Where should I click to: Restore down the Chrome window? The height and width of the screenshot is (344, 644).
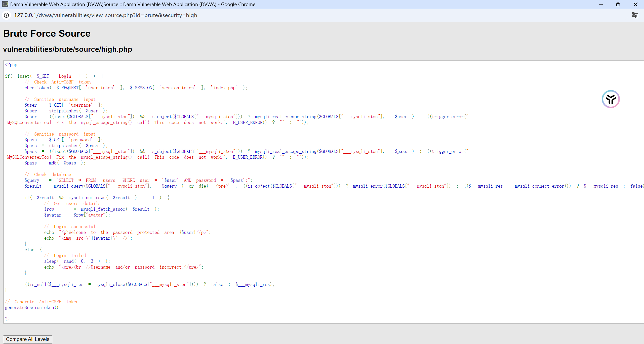pyautogui.click(x=618, y=4)
